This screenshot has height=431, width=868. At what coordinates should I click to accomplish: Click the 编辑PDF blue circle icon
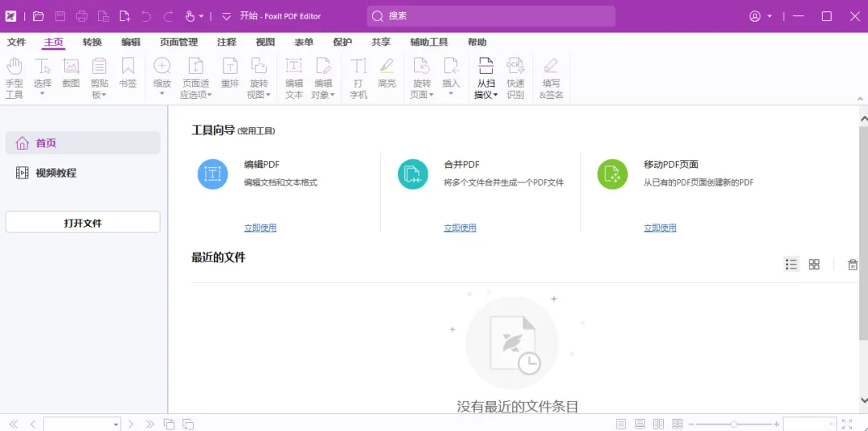(212, 174)
